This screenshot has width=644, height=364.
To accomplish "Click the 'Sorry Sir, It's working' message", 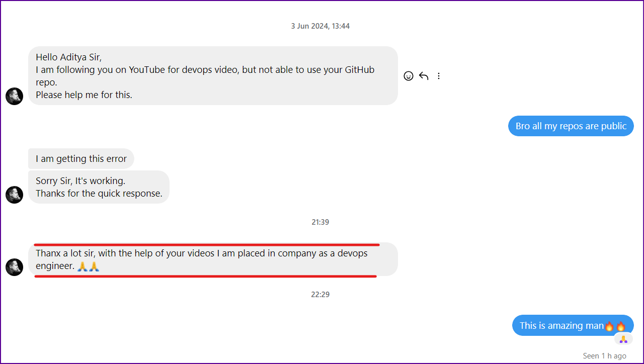I will point(99,187).
